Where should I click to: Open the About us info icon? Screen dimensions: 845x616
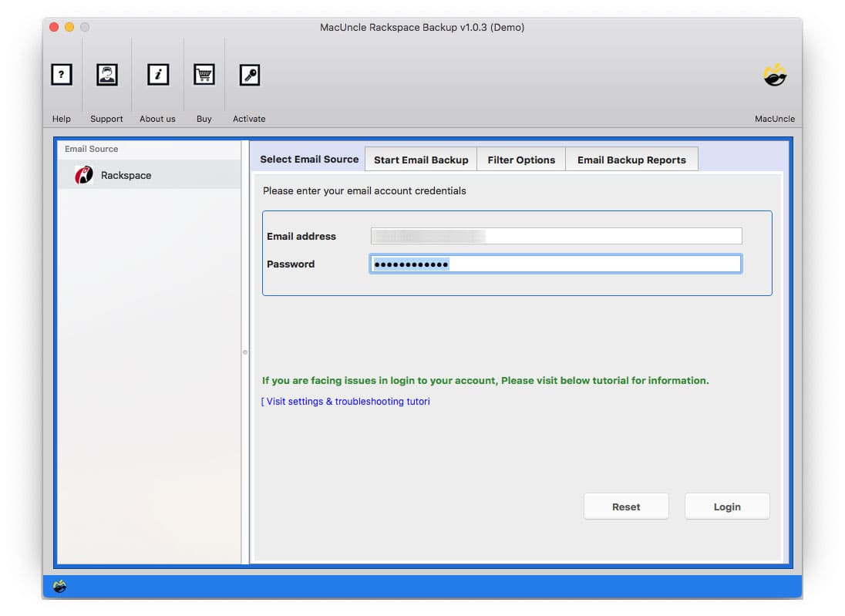click(x=158, y=74)
